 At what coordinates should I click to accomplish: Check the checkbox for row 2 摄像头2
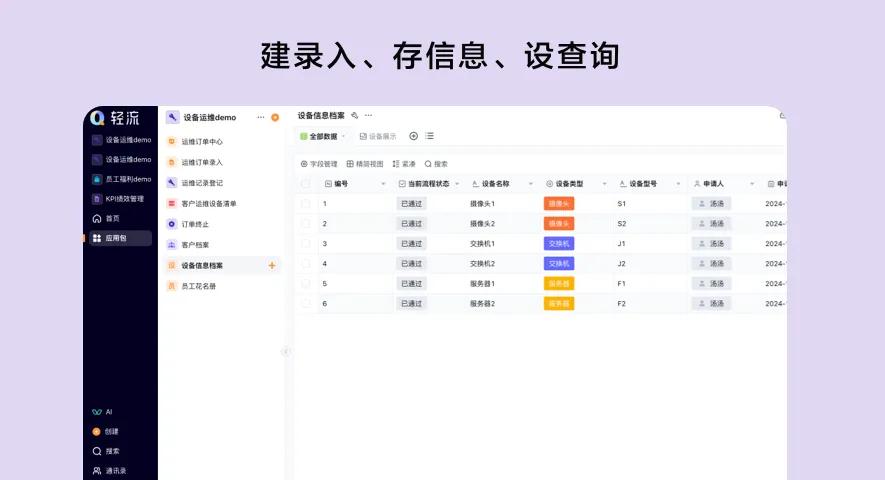pyautogui.click(x=306, y=224)
